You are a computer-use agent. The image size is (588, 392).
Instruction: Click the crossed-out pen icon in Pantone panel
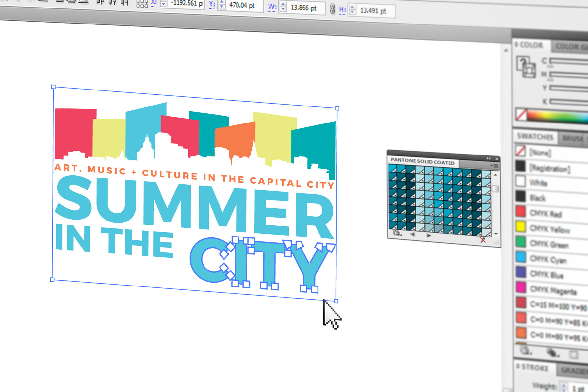tap(482, 240)
